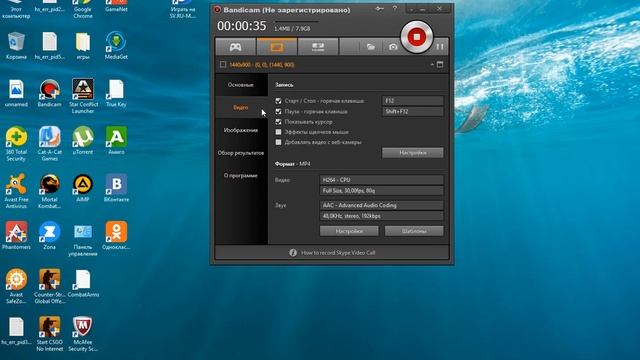Select the Видео settings tab
The height and width of the screenshot is (360, 640).
pos(241,107)
